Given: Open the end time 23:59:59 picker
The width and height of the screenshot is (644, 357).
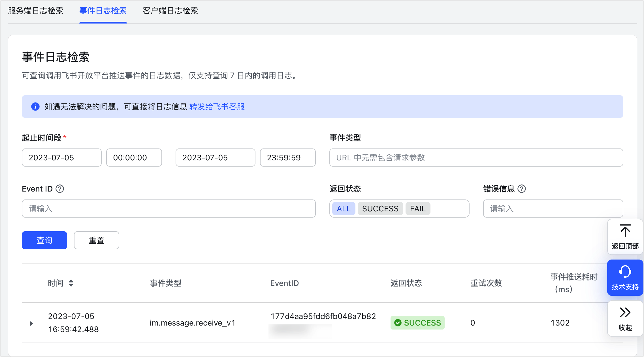Looking at the screenshot, I should (x=287, y=158).
